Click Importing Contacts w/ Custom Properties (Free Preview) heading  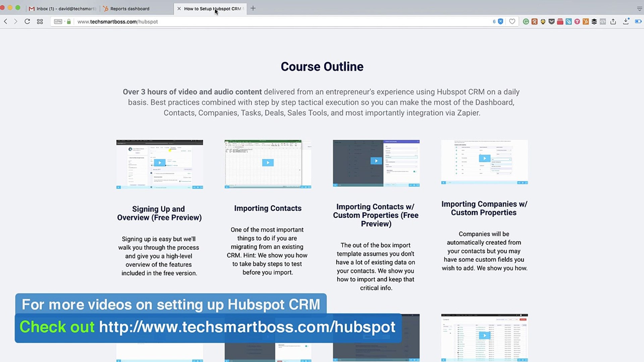(376, 215)
